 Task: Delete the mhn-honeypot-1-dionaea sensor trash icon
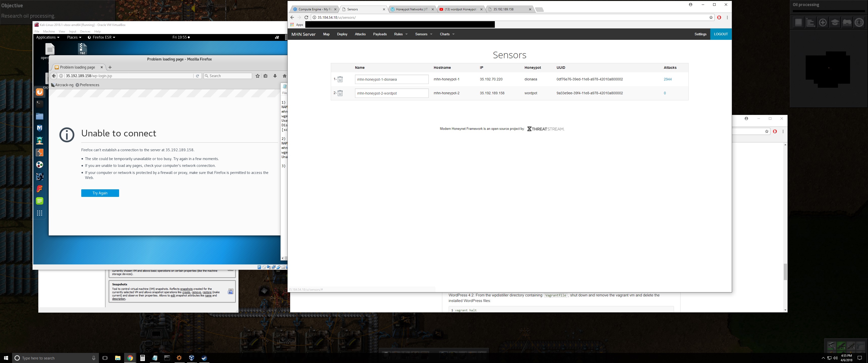[340, 79]
